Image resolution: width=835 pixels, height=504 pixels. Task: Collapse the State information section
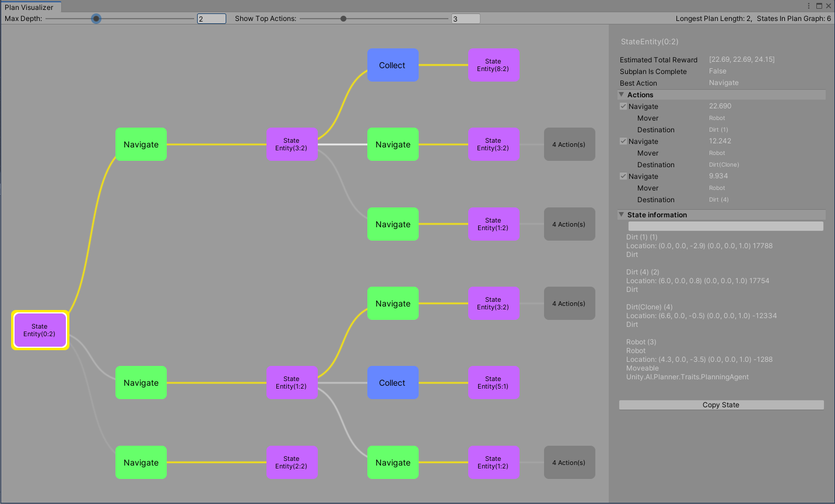622,215
